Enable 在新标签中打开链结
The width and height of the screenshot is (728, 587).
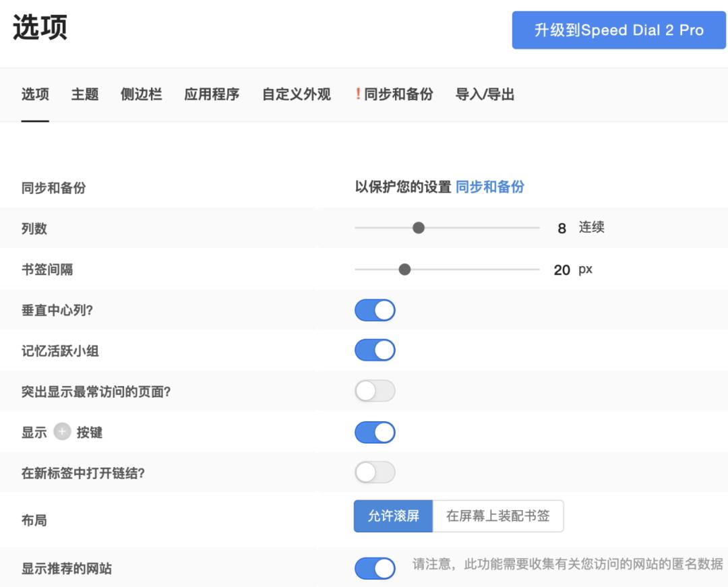coord(375,472)
